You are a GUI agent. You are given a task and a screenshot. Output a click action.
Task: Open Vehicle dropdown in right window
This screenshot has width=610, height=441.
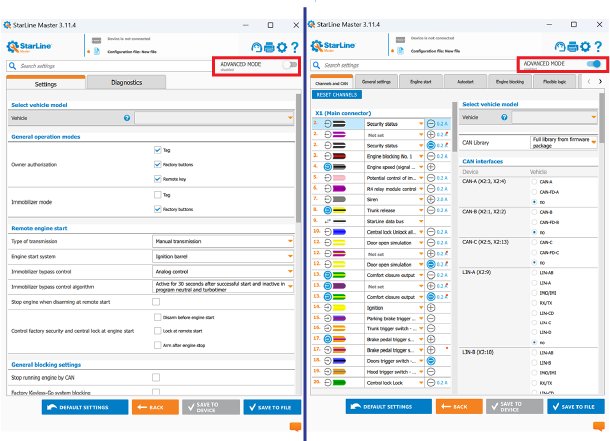point(555,117)
